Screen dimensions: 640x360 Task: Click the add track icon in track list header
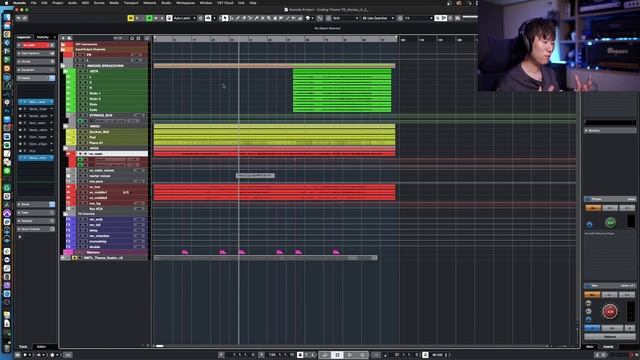[63, 38]
